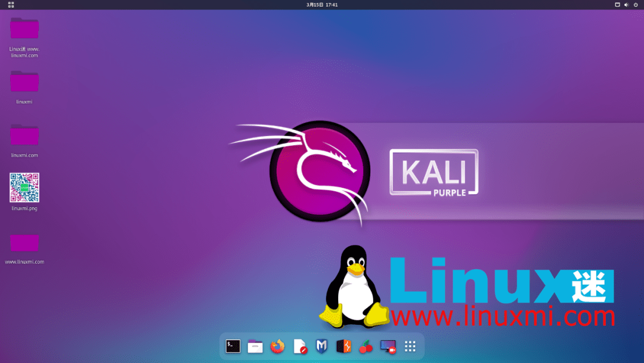This screenshot has height=363, width=644.
Task: Launch the Files manager in dock
Action: click(x=255, y=346)
